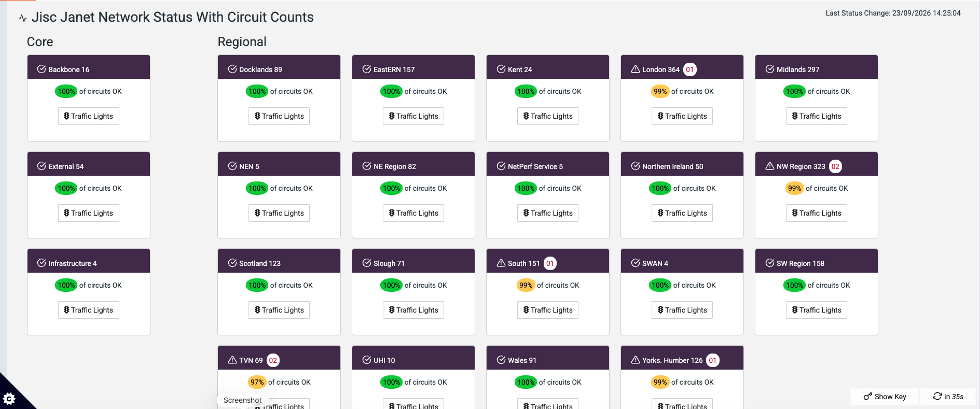Click South warning triangle icon

pyautogui.click(x=501, y=263)
